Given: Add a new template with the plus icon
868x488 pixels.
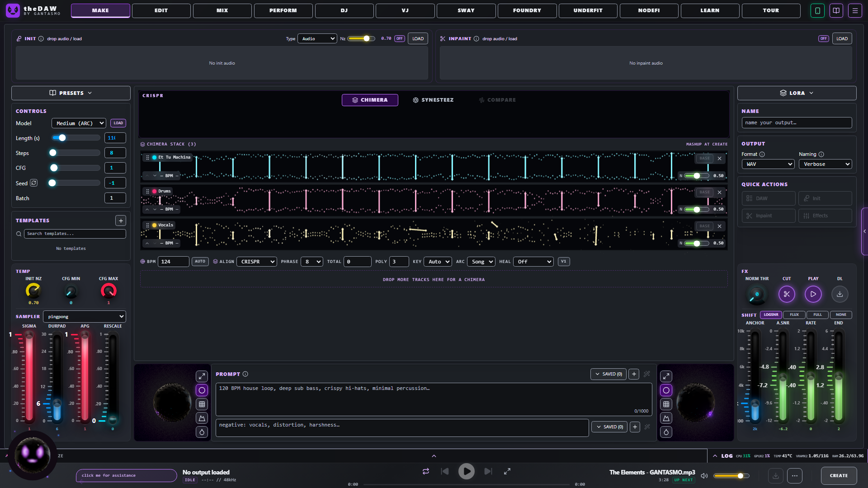Looking at the screenshot, I should pos(121,221).
